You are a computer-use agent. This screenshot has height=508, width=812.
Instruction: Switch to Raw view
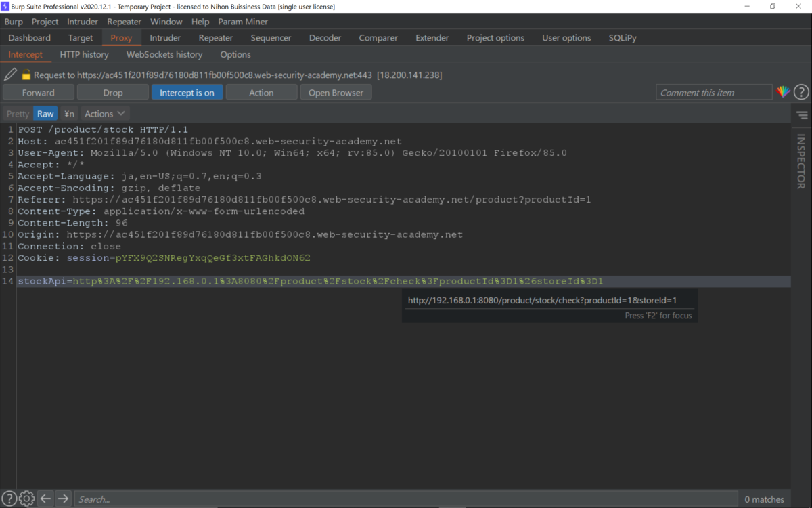click(45, 114)
